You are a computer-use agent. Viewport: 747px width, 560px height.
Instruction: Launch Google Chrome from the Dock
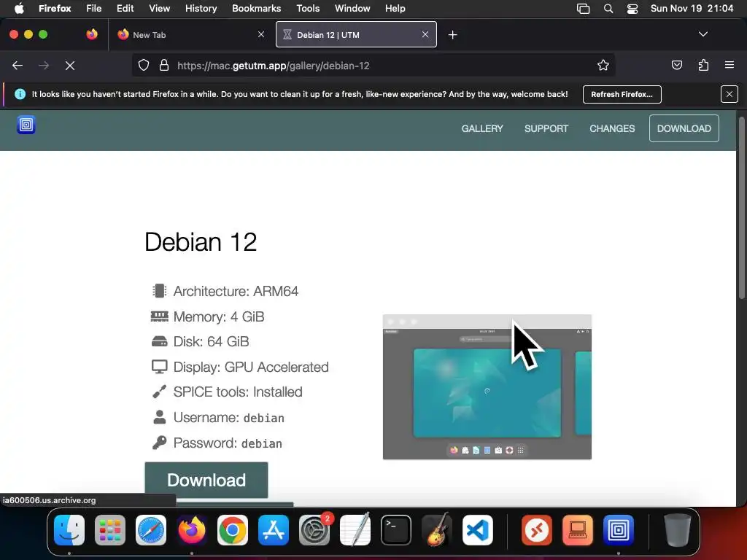tap(233, 530)
